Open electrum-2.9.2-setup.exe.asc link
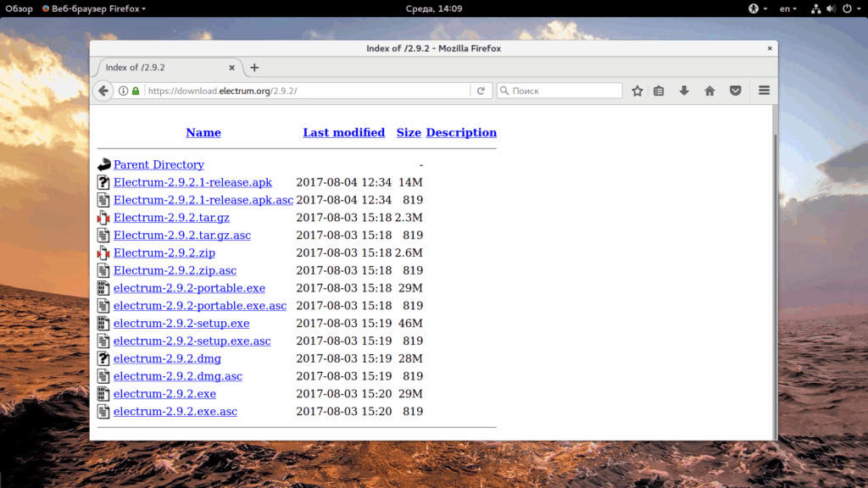Image resolution: width=868 pixels, height=488 pixels. (x=192, y=341)
